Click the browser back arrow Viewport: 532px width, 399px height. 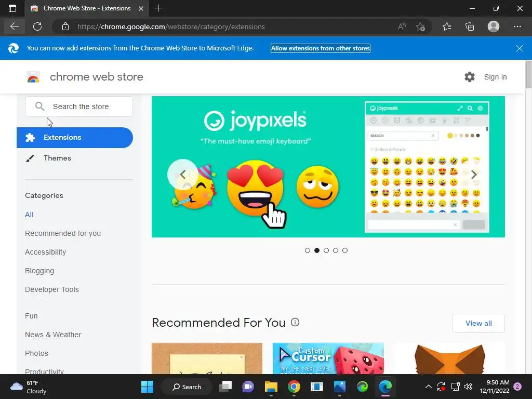point(14,26)
